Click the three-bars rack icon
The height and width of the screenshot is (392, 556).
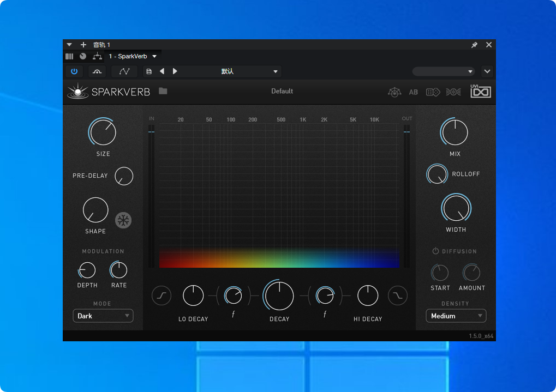point(69,56)
